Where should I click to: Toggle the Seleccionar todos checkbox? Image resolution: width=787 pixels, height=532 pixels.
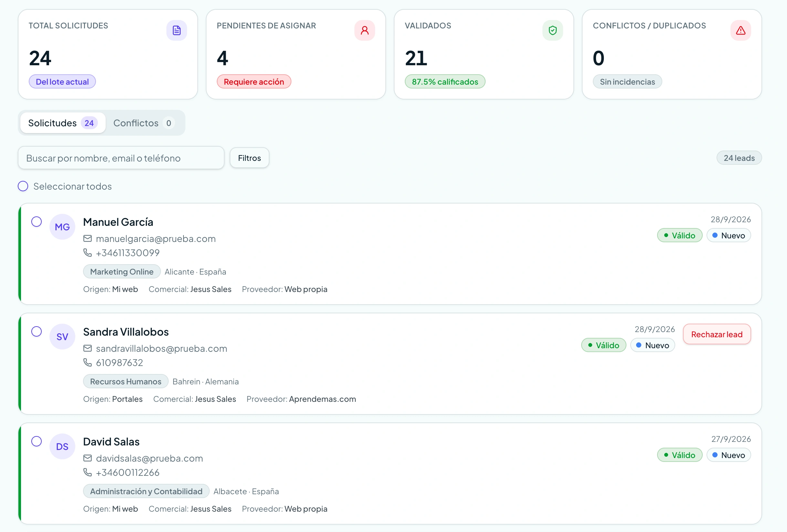click(23, 186)
